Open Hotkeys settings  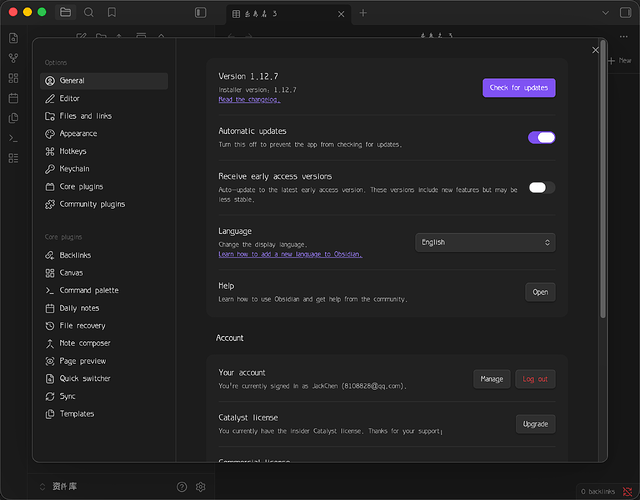point(104,151)
